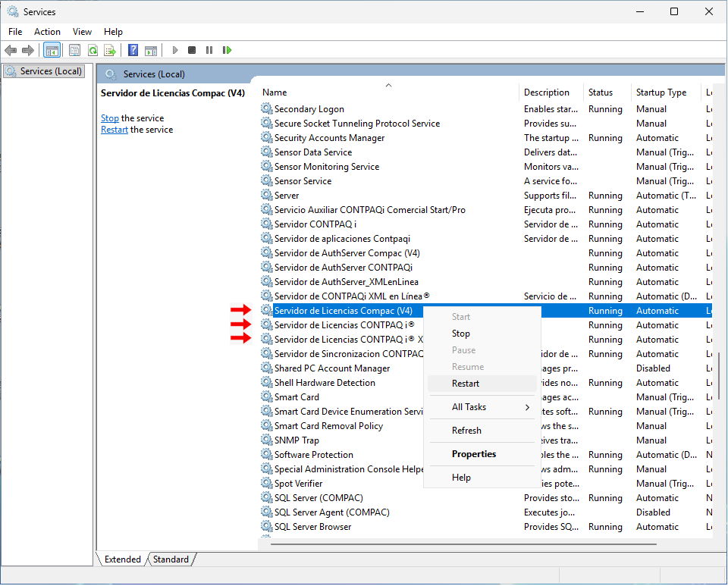The image size is (728, 586).
Task: Click the Stop the service link
Action: point(110,118)
